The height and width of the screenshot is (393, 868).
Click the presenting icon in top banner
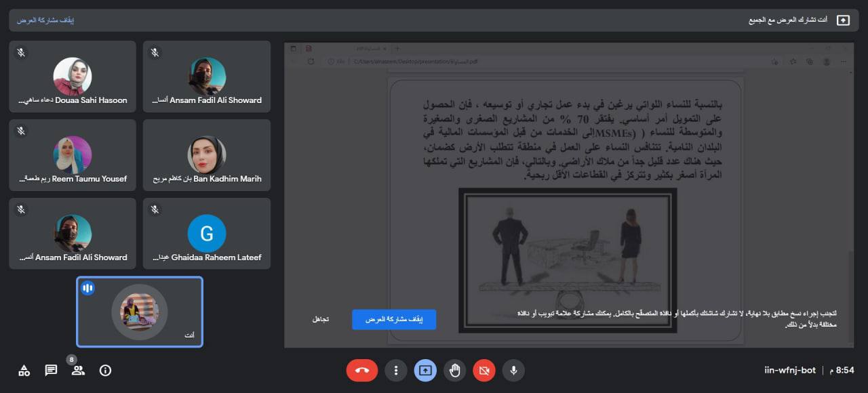843,20
